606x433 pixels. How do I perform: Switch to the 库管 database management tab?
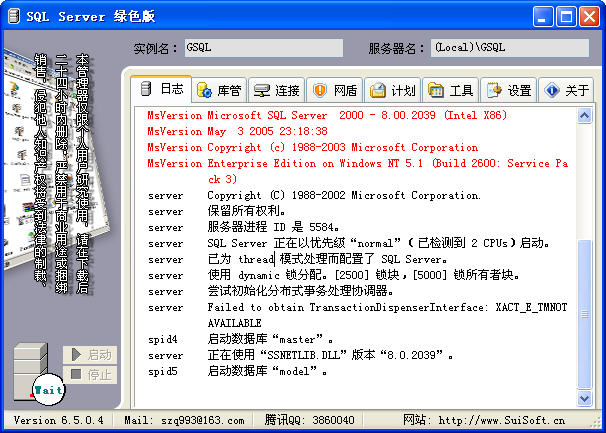click(x=219, y=90)
